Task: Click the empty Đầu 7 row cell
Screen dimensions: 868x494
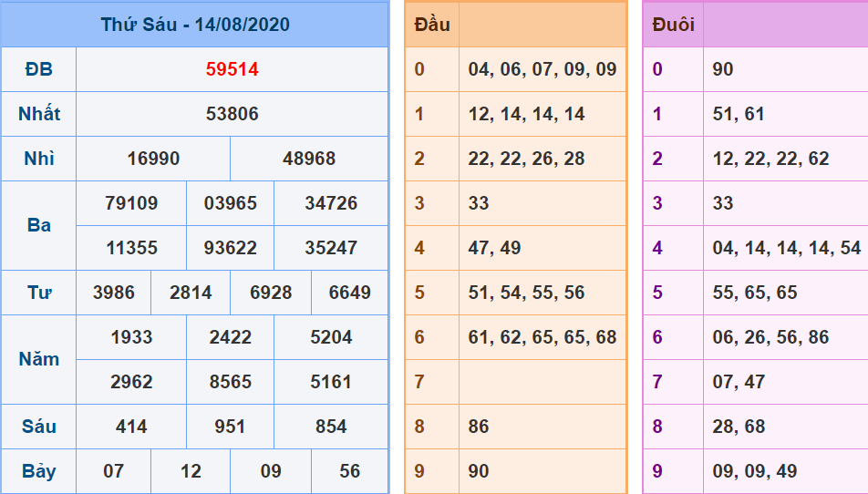Action: (542, 382)
